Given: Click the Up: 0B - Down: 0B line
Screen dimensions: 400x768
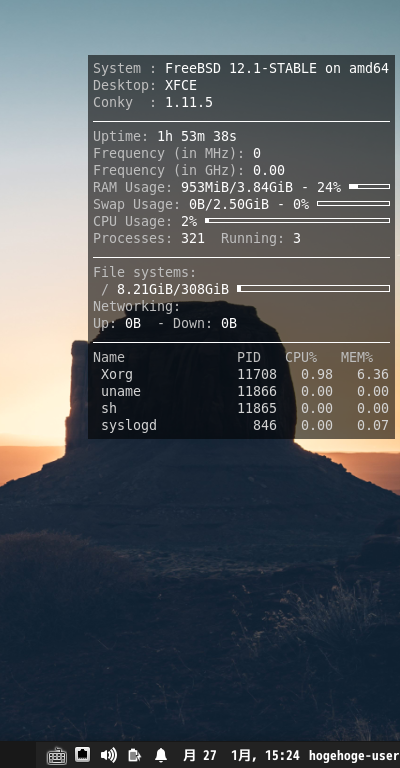Looking at the screenshot, I should pyautogui.click(x=165, y=323).
